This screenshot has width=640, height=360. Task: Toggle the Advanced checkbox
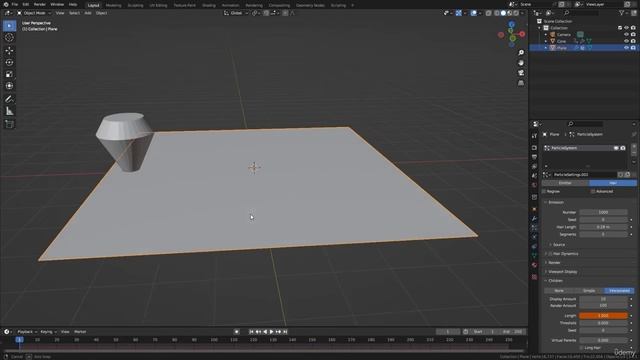[x=593, y=191]
